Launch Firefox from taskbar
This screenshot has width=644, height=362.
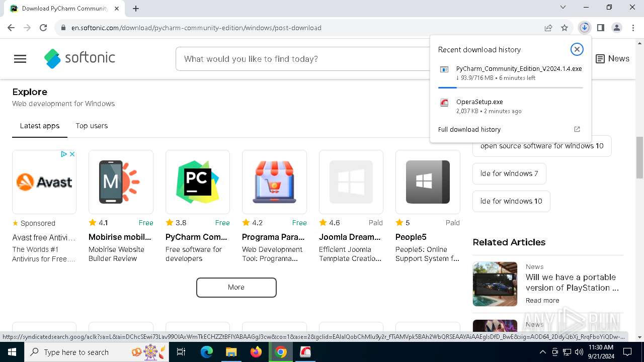click(x=256, y=352)
